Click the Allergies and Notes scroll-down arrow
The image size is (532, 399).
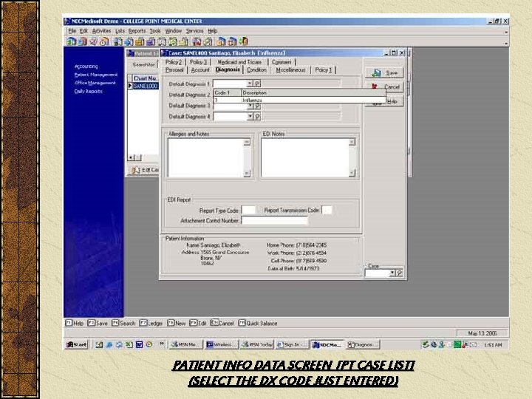click(247, 174)
